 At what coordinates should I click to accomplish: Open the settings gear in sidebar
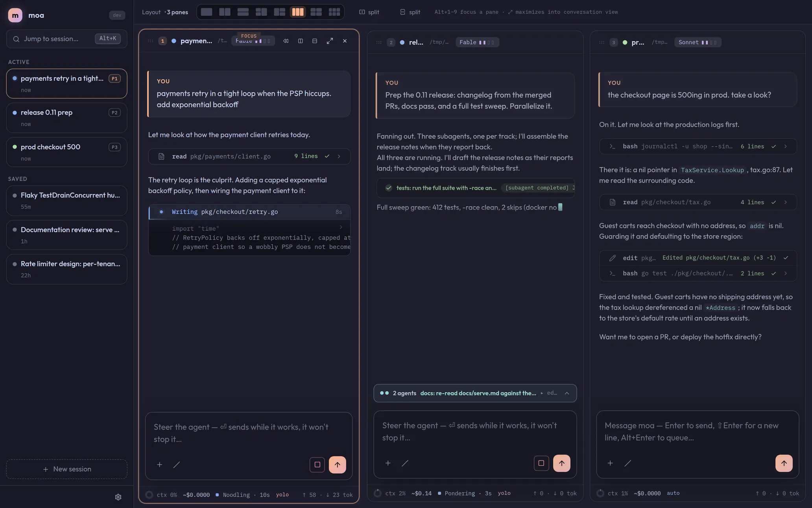click(x=118, y=497)
